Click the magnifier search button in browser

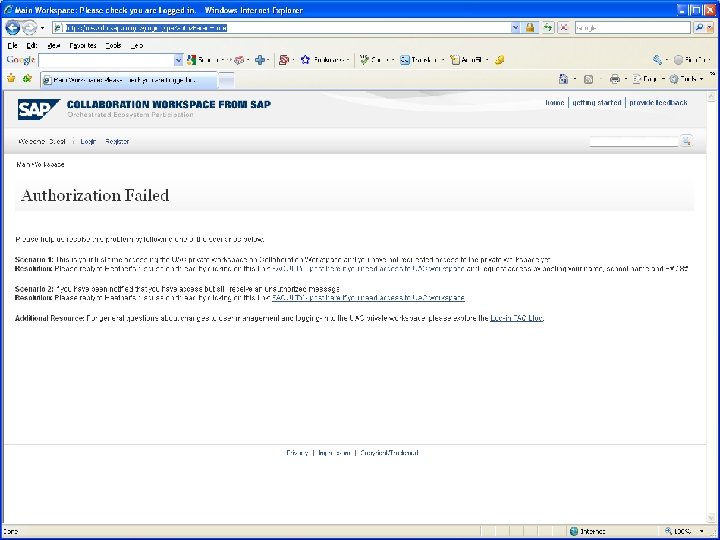point(699,28)
